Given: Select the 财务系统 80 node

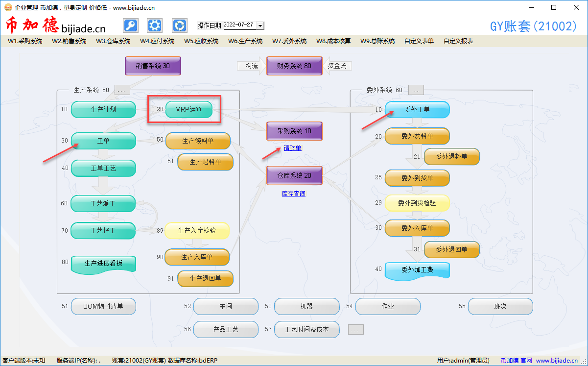Looking at the screenshot, I should 294,66.
